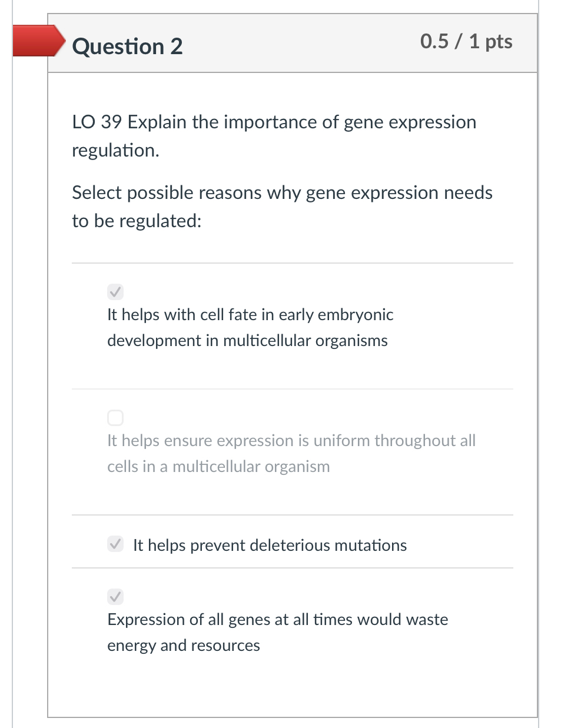561x728 pixels.
Task: Click the LO 39 learning objective text
Action: 274,135
